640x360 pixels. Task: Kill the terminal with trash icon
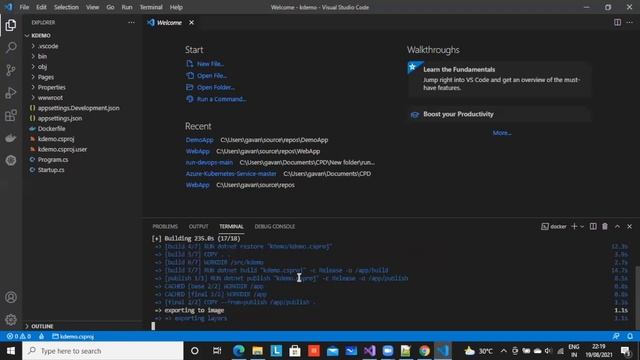(x=605, y=226)
